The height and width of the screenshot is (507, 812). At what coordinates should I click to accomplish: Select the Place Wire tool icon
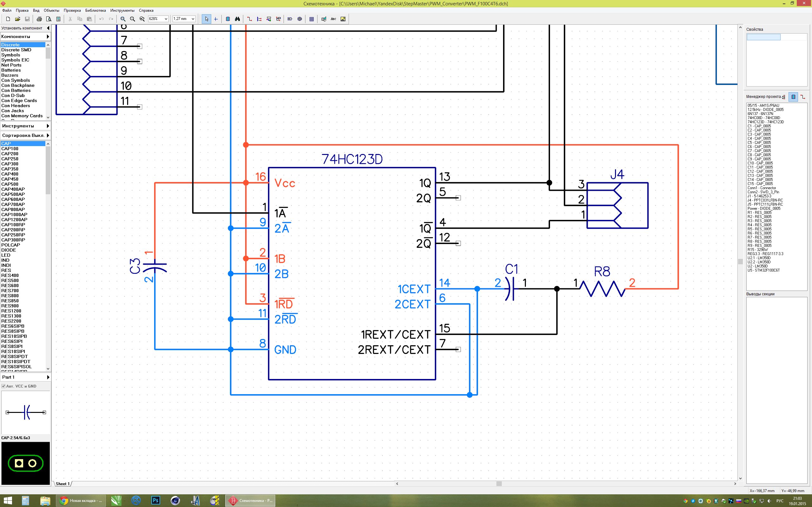(249, 19)
